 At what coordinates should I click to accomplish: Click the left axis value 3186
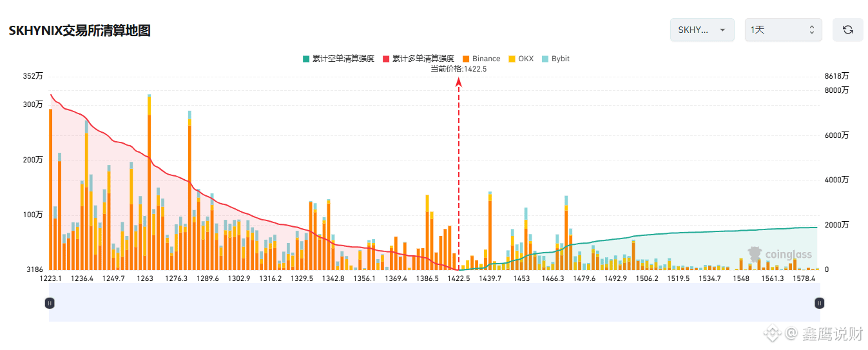34,269
